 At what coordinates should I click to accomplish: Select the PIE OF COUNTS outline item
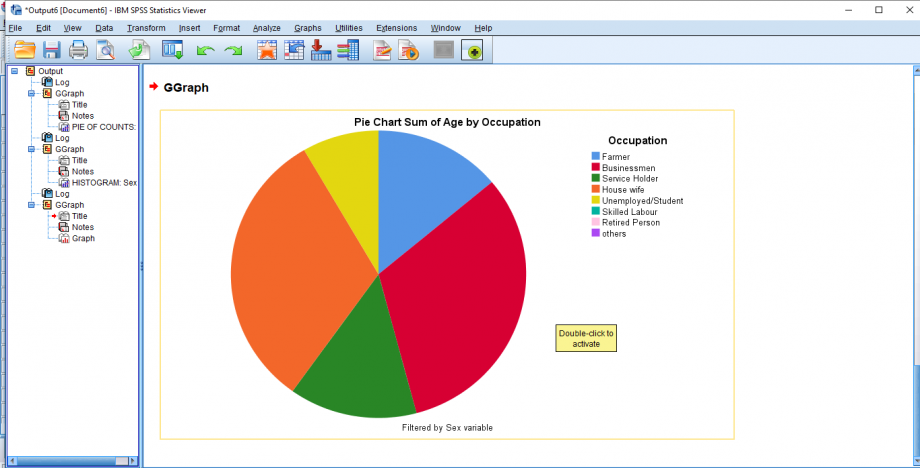click(x=103, y=127)
